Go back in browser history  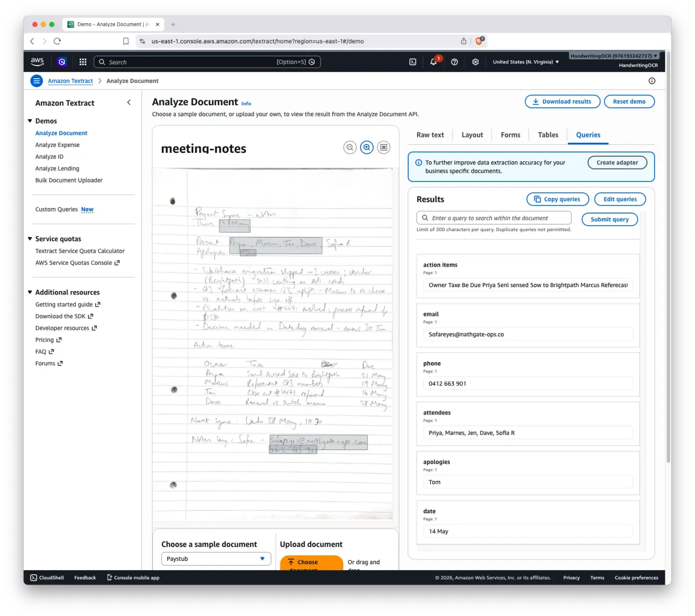pyautogui.click(x=32, y=41)
